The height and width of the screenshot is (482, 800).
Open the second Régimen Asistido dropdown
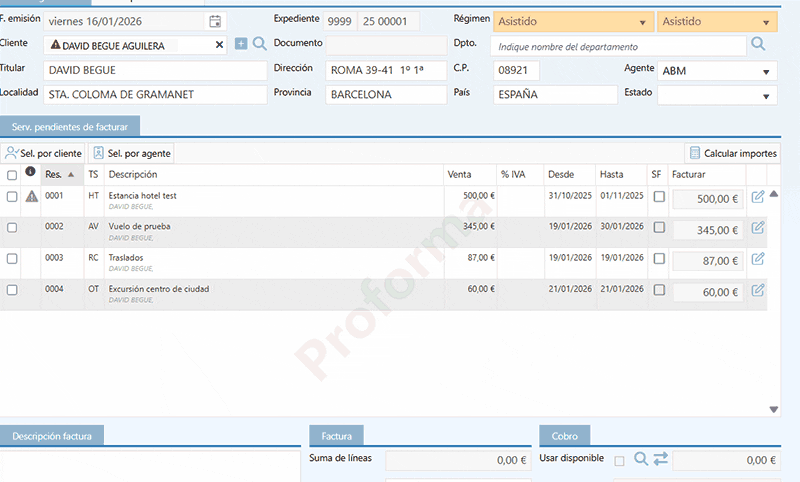click(717, 22)
